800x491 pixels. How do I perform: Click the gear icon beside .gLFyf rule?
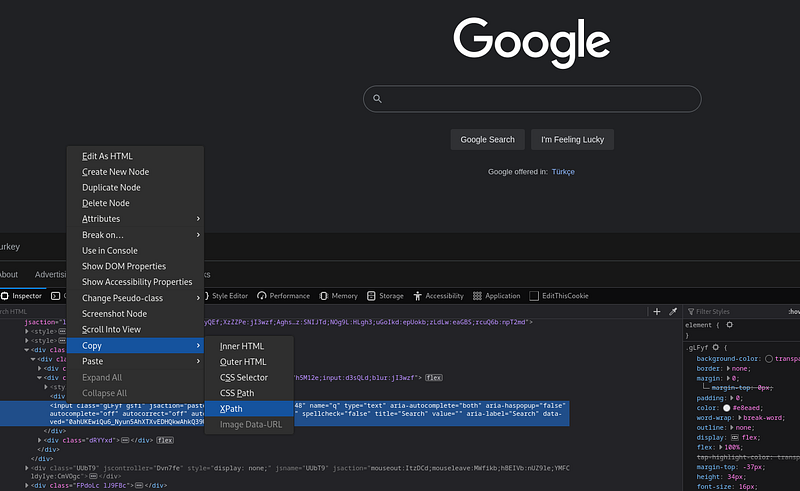pos(715,347)
